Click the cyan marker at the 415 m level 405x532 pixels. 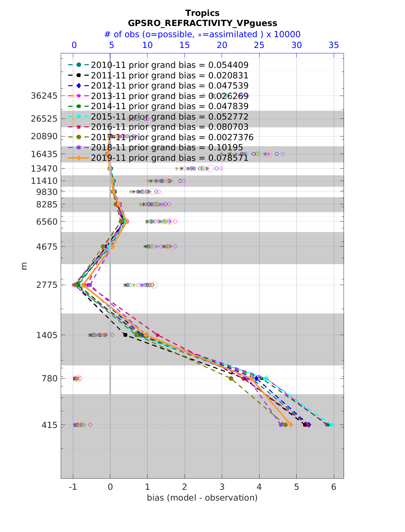click(331, 425)
